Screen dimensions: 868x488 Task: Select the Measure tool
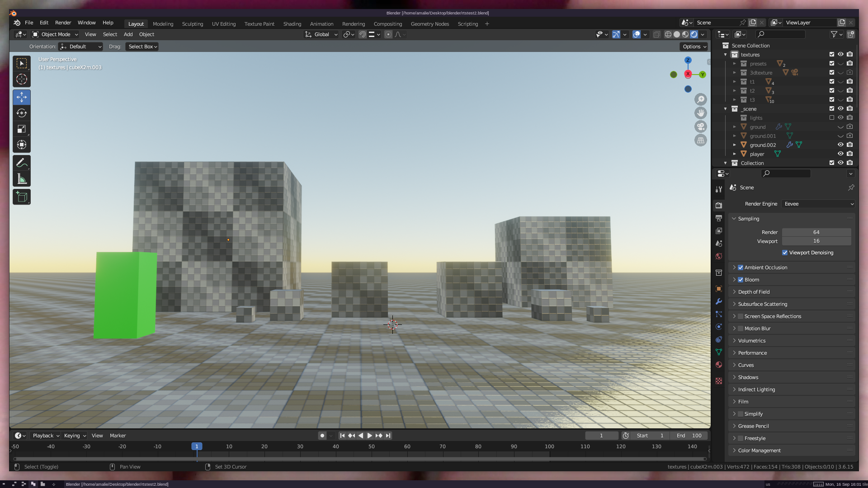(22, 179)
